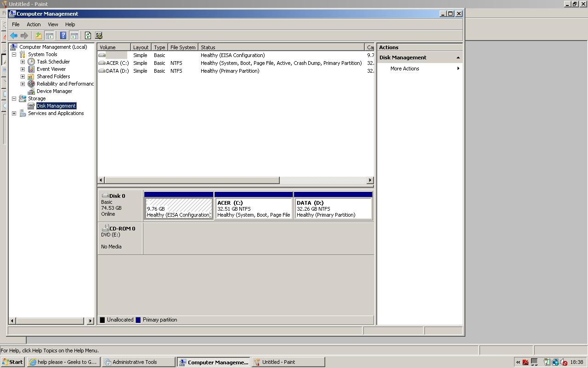Sort by the File System column header

[183, 47]
